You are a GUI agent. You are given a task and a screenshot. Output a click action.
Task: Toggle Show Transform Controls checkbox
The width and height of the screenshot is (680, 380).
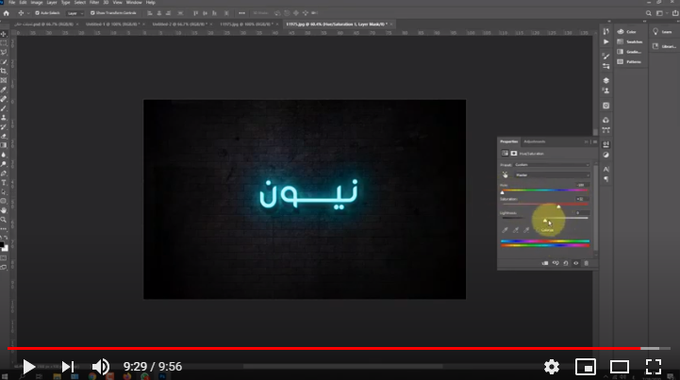click(x=92, y=13)
